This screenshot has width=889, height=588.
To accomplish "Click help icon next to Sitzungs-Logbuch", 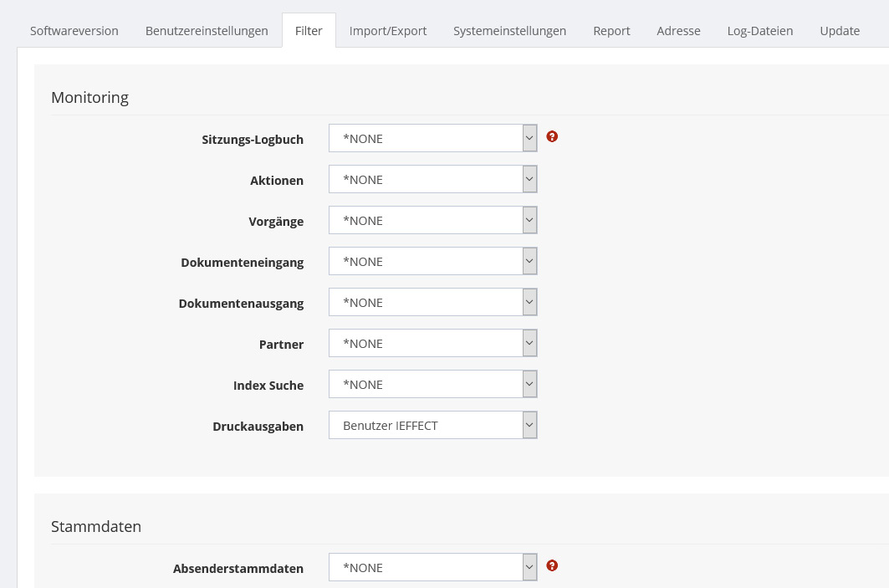I will 552,136.
